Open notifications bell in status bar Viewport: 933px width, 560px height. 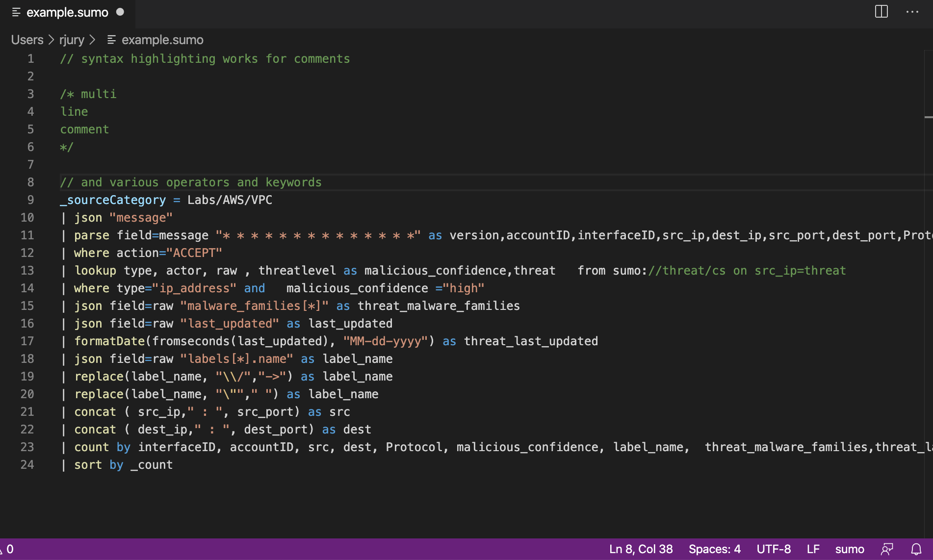[x=916, y=549]
